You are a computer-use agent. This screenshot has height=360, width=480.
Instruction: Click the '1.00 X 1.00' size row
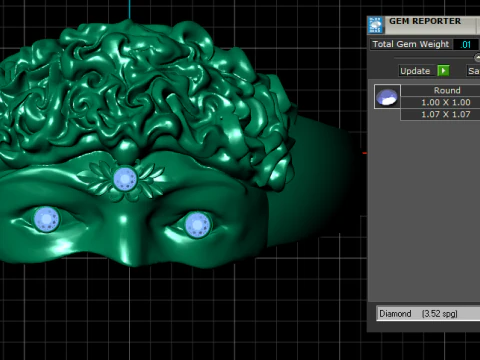(440, 102)
